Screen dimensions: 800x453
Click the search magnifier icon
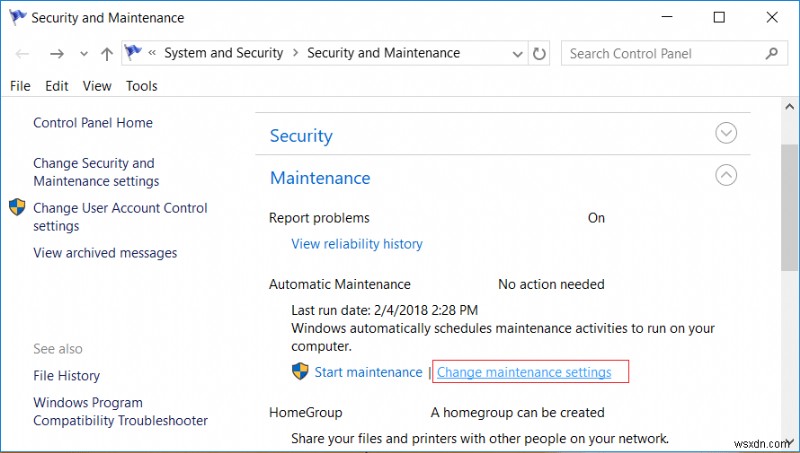click(x=771, y=54)
